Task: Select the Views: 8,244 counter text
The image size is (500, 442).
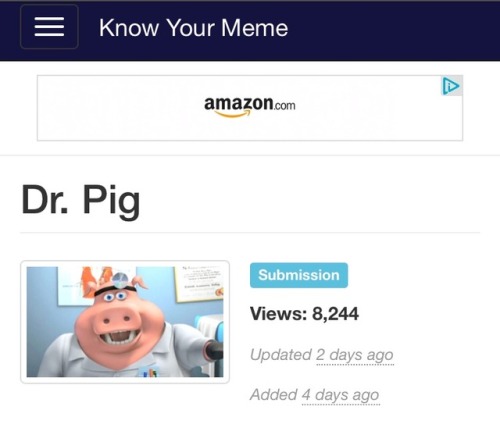Action: [304, 313]
